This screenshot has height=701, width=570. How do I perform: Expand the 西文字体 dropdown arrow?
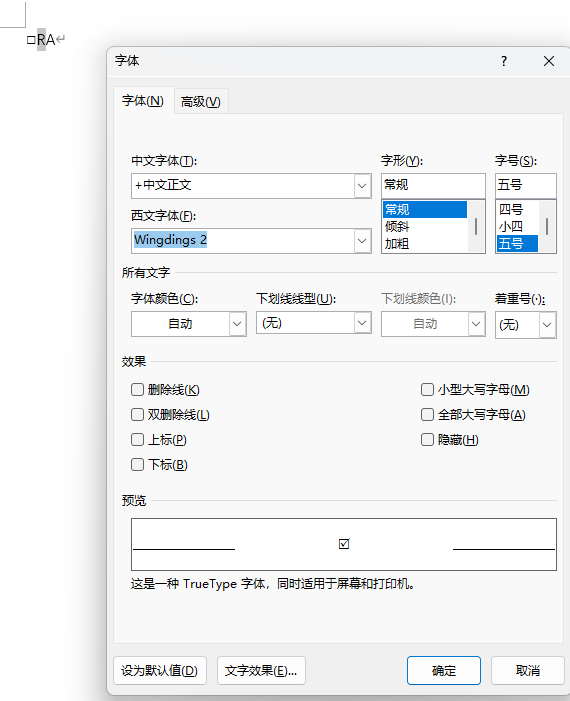pyautogui.click(x=363, y=241)
